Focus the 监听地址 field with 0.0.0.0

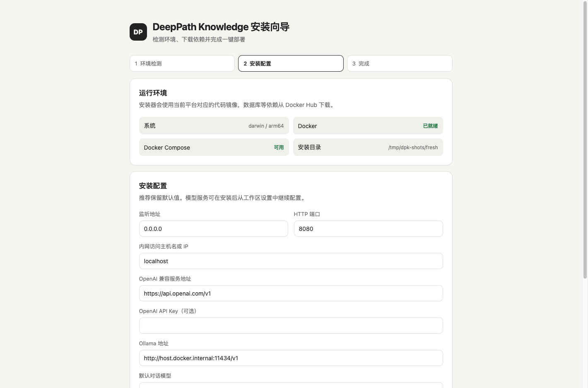(214, 229)
